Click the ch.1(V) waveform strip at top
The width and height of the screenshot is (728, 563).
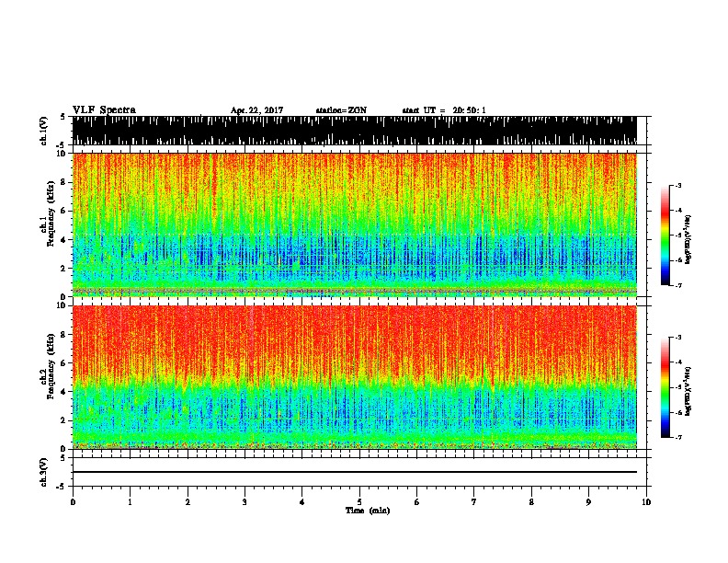coord(354,131)
